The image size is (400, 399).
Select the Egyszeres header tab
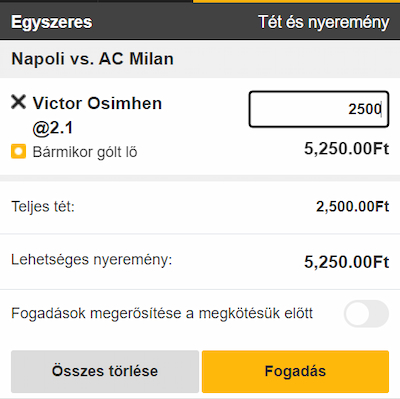point(52,22)
